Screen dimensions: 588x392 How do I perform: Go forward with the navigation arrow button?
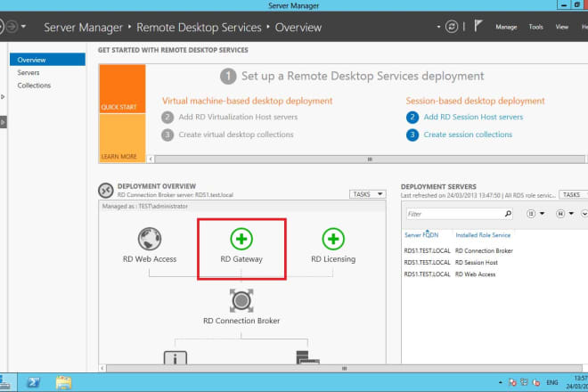[12, 27]
